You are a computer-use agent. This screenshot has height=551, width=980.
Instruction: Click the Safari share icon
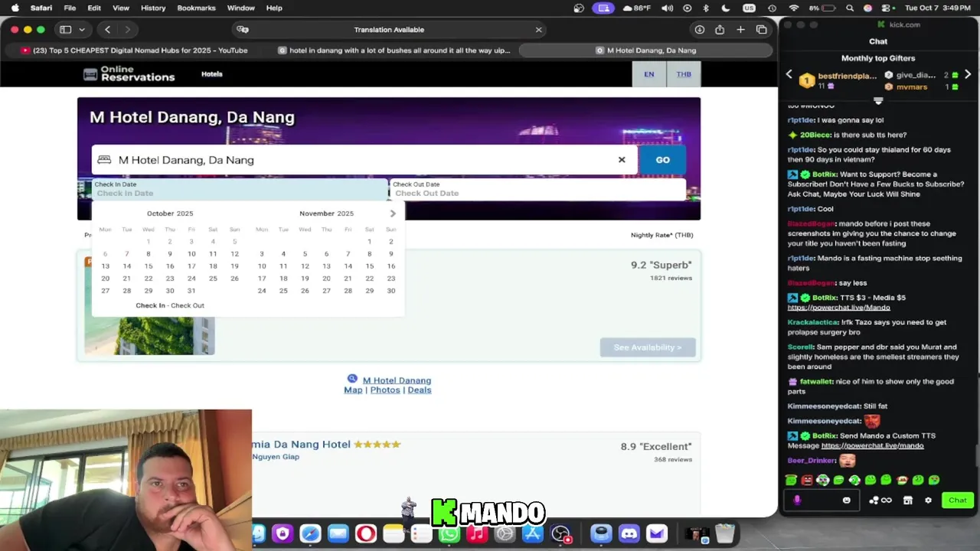[x=720, y=30]
